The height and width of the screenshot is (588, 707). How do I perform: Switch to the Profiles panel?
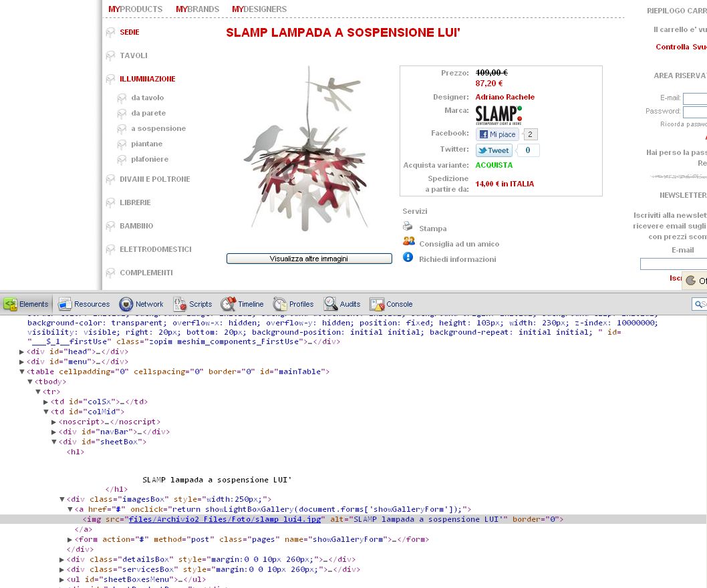(x=293, y=305)
